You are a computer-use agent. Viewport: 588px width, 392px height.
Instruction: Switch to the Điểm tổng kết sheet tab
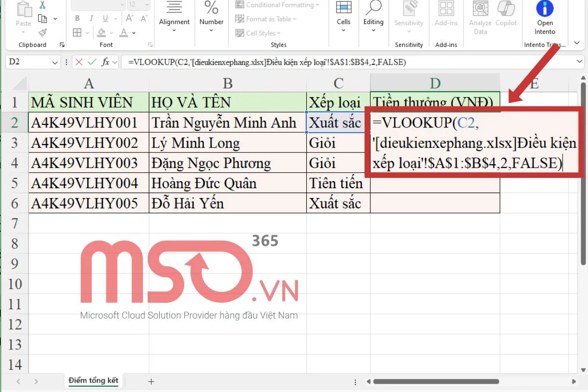(x=93, y=380)
